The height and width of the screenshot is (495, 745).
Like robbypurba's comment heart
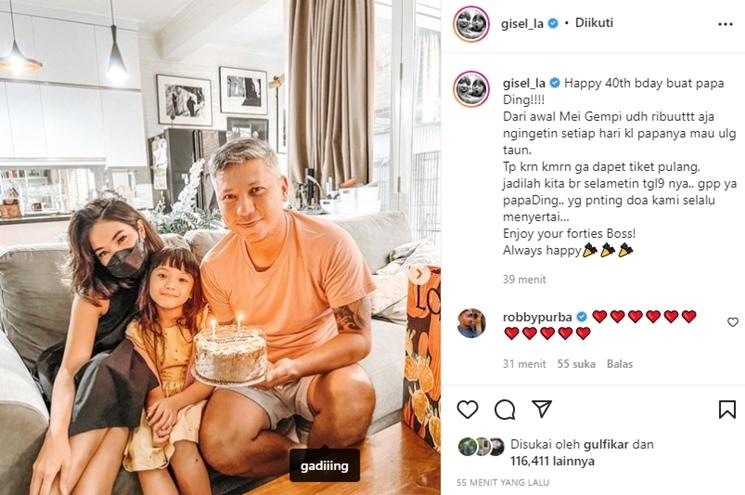click(x=733, y=322)
